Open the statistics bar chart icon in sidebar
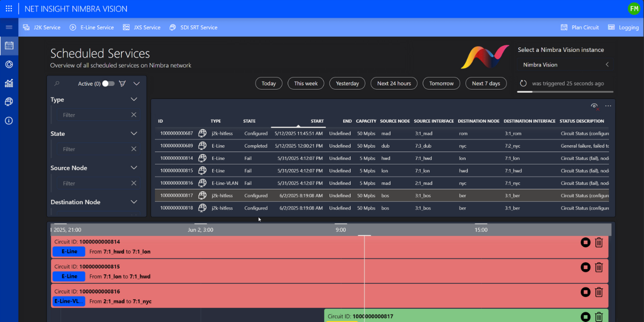 tap(9, 83)
